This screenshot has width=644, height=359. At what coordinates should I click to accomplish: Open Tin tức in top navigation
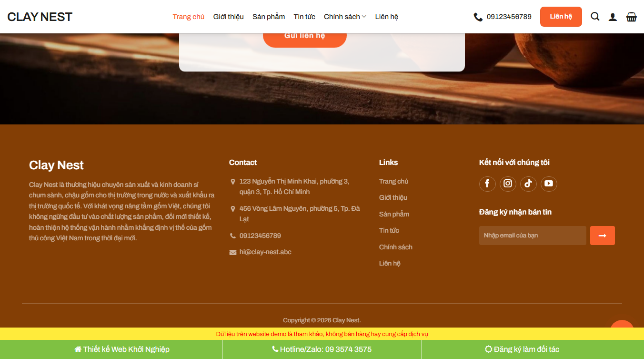[x=304, y=17]
